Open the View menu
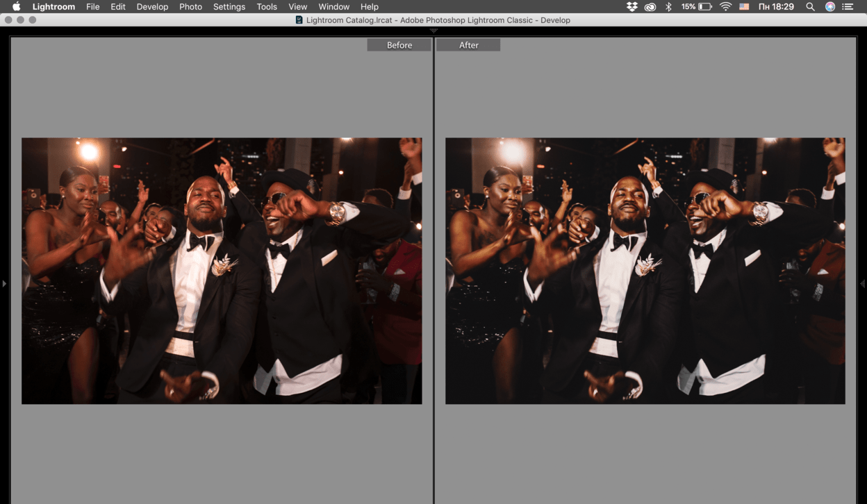The height and width of the screenshot is (504, 867). pyautogui.click(x=298, y=6)
